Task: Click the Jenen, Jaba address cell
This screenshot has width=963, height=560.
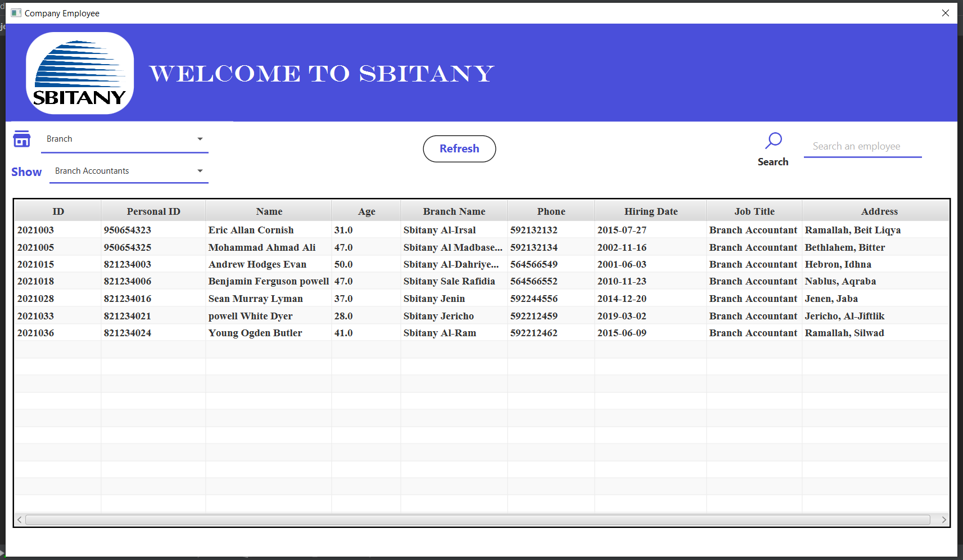Action: (x=876, y=299)
